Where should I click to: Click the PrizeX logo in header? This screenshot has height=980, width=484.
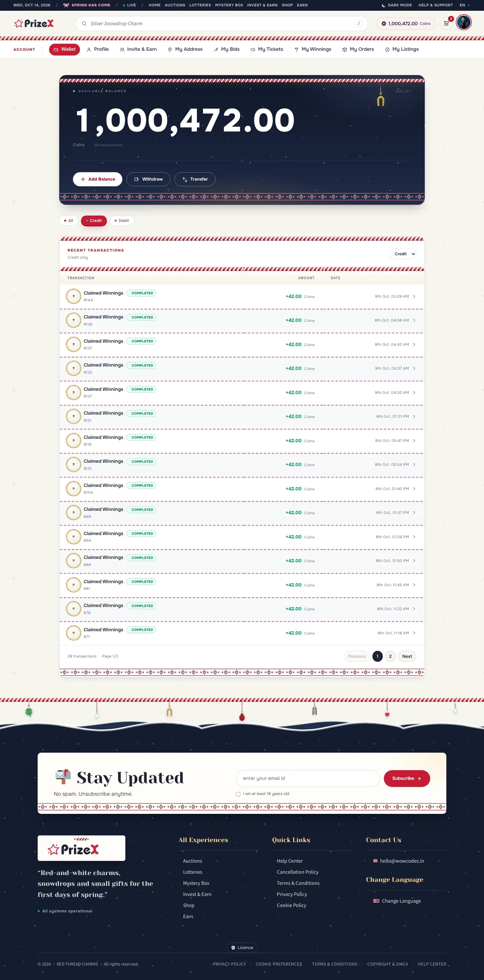[x=34, y=24]
